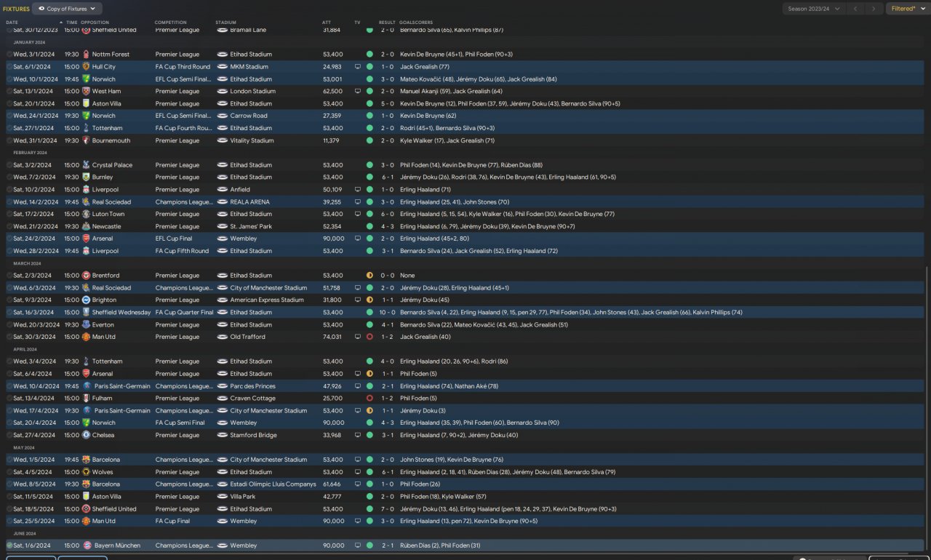Tick the selection circle for Sat, 2/3/2024
This screenshot has width=931, height=560.
9,276
